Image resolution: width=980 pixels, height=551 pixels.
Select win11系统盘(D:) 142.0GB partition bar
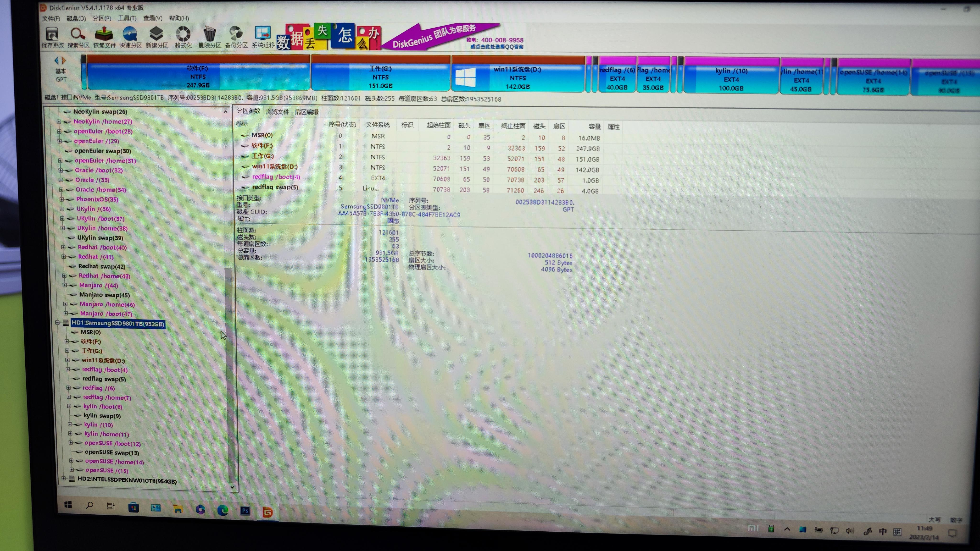[518, 74]
